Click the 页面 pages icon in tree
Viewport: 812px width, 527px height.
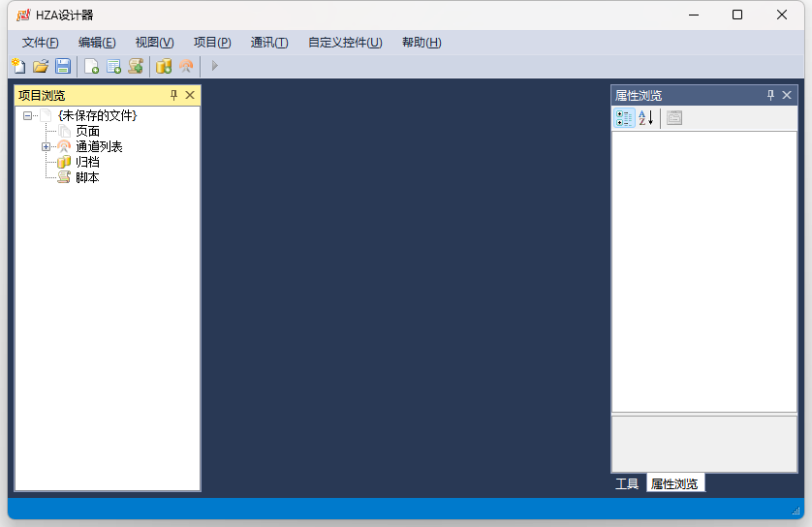pyautogui.click(x=64, y=131)
